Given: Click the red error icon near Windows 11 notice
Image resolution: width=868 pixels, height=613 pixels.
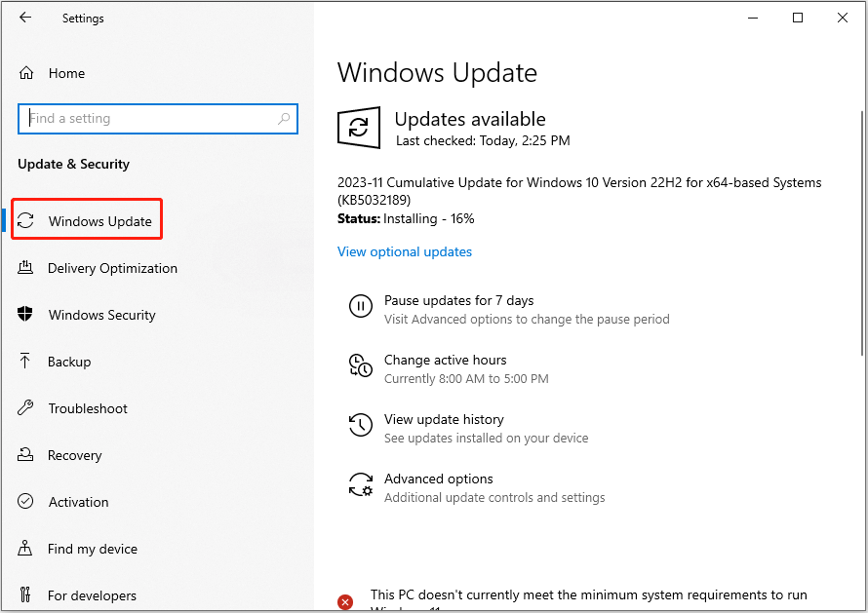Looking at the screenshot, I should [x=345, y=602].
